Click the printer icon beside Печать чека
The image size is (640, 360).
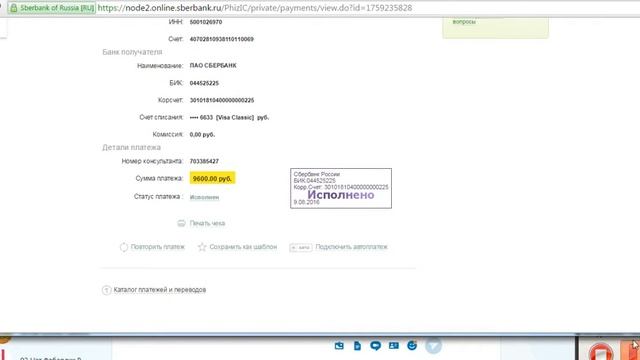pyautogui.click(x=181, y=223)
